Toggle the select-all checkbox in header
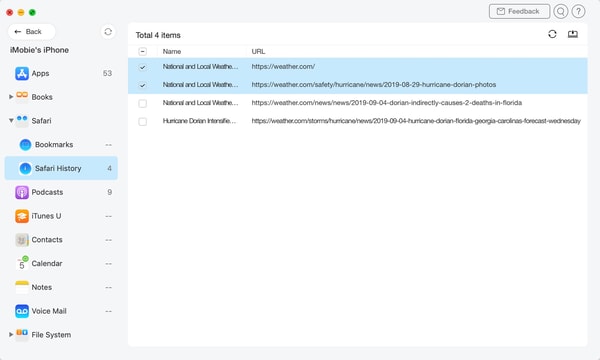 coord(142,51)
